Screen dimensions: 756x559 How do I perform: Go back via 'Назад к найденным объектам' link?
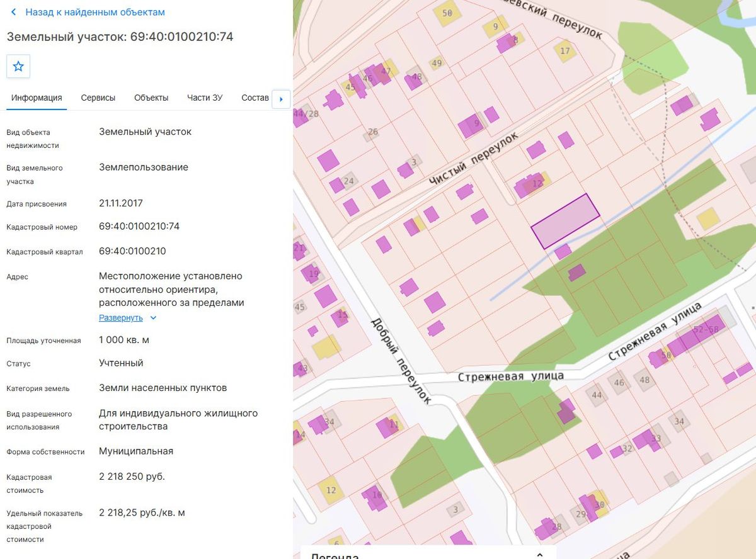pyautogui.click(x=94, y=13)
